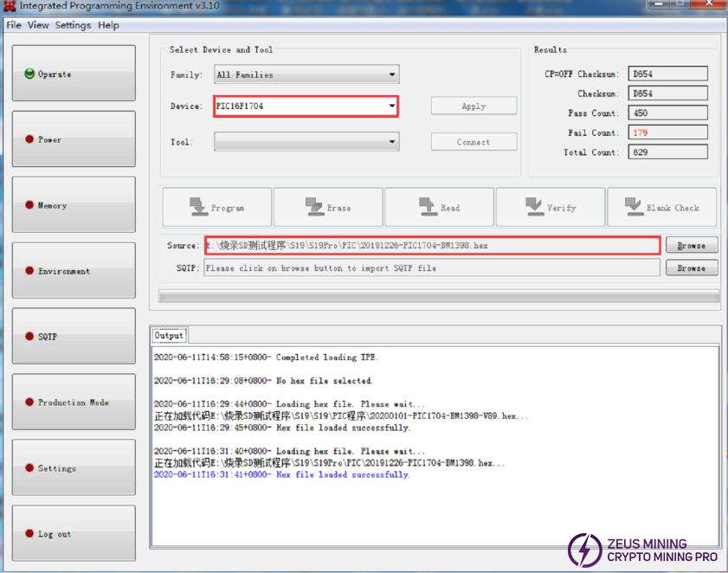Click the Blank Check button
The height and width of the screenshot is (573, 728).
[661, 208]
